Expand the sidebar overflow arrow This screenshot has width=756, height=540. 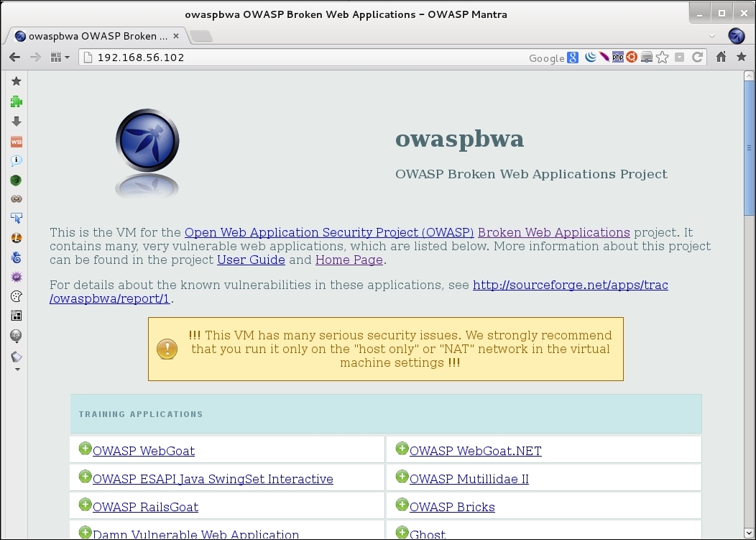pos(17,370)
